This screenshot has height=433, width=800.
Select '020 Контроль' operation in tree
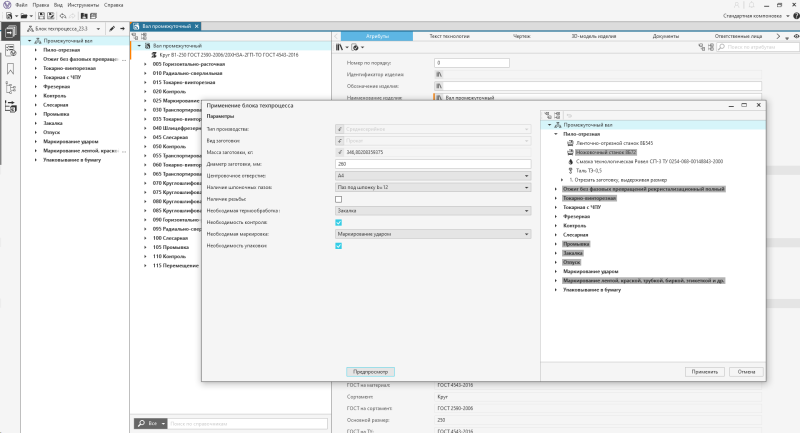pos(170,91)
